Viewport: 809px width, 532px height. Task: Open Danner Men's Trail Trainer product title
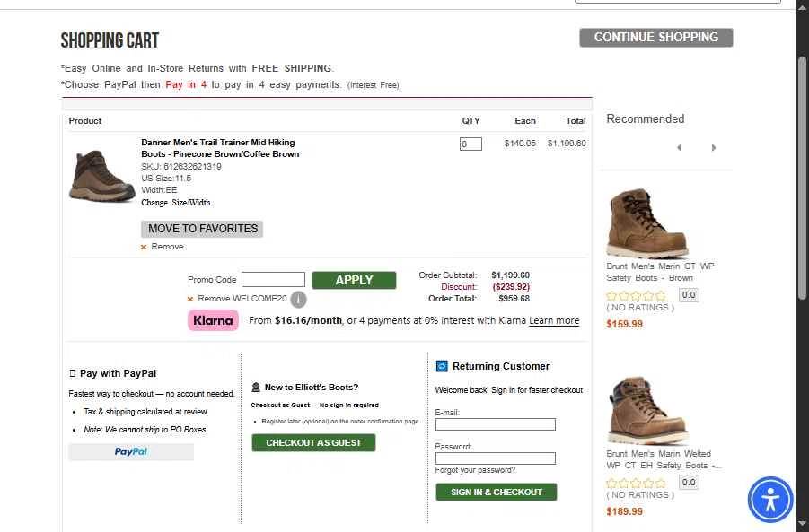[220, 148]
